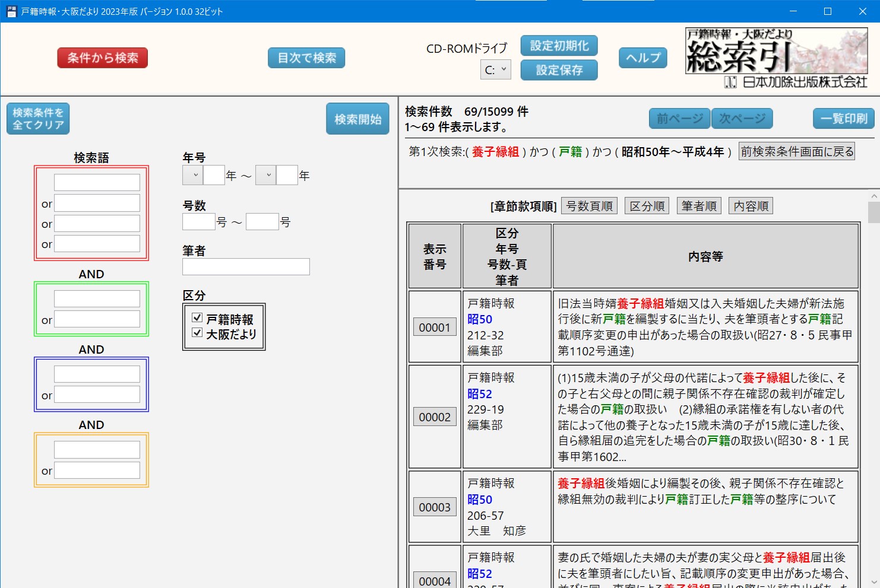Image resolution: width=880 pixels, height=588 pixels.
Task: Save settings with 設定保存 button
Action: pyautogui.click(x=559, y=70)
